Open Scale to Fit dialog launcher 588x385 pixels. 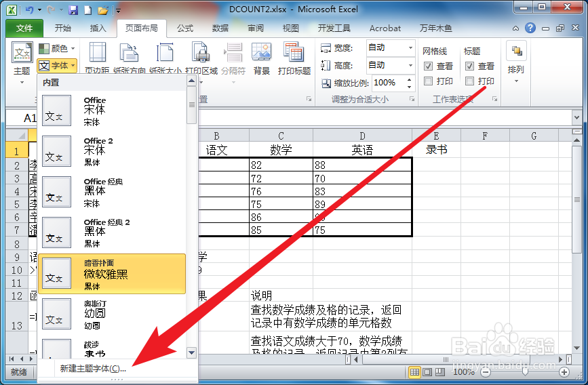[412, 99]
